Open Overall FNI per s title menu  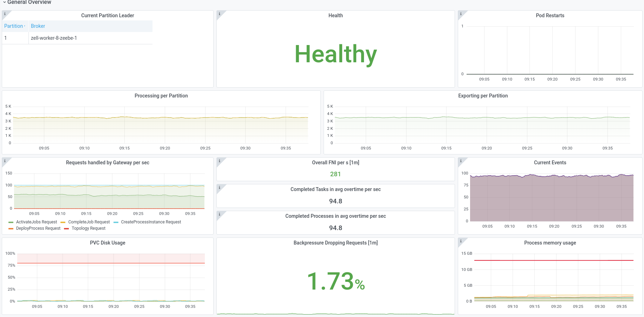coord(336,163)
